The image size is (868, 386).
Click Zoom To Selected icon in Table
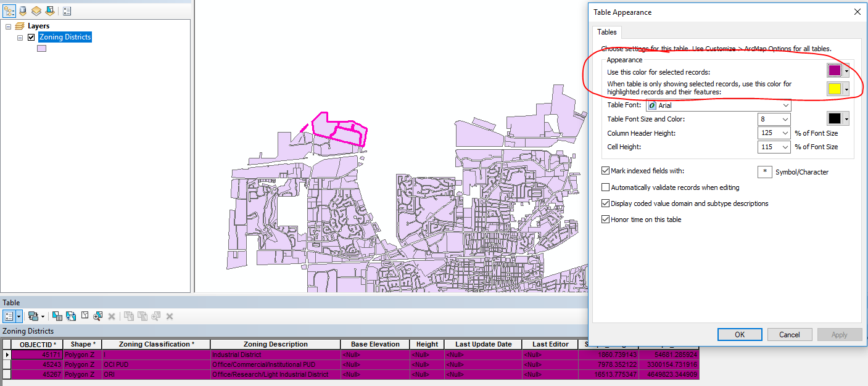coord(97,316)
